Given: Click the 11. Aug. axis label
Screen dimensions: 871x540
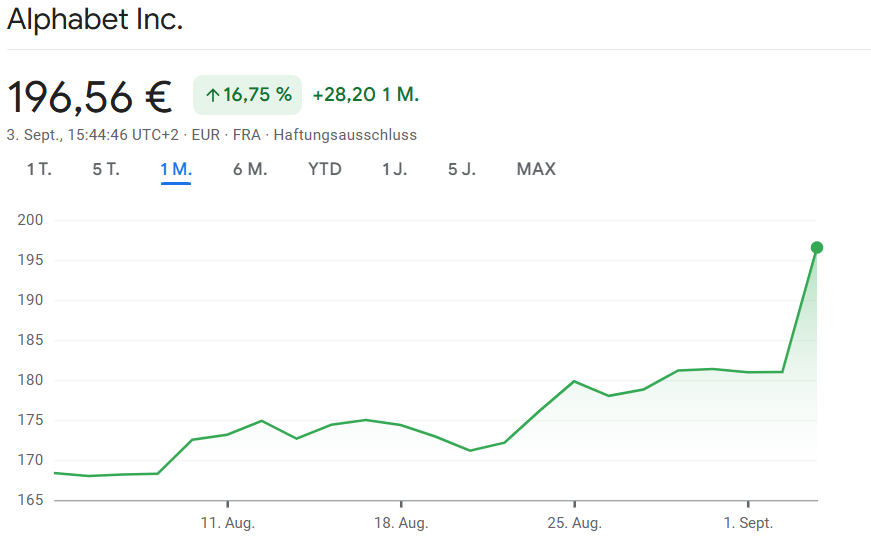Looking at the screenshot, I should [228, 523].
